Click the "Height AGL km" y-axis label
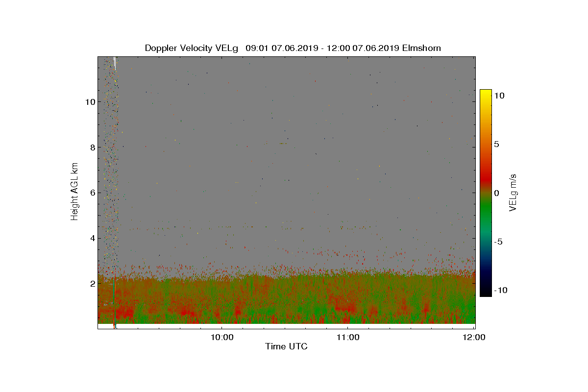This screenshot has width=588, height=392. 74,192
